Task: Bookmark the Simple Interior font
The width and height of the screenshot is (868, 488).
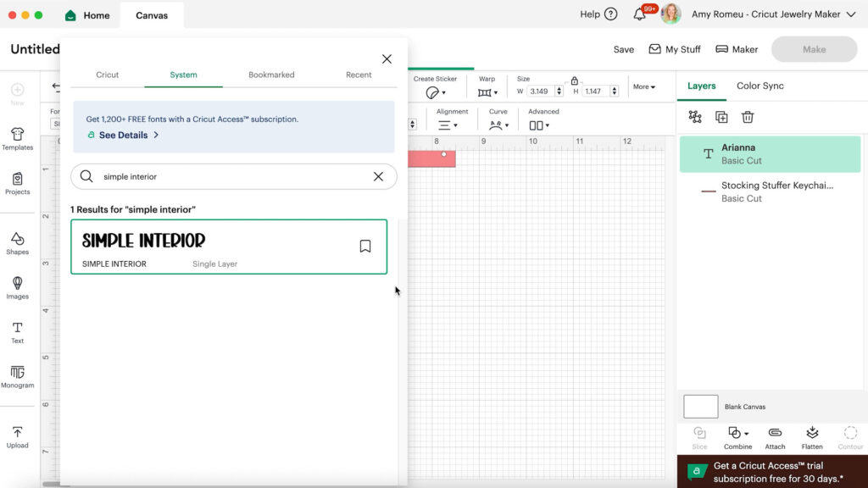Action: click(364, 247)
